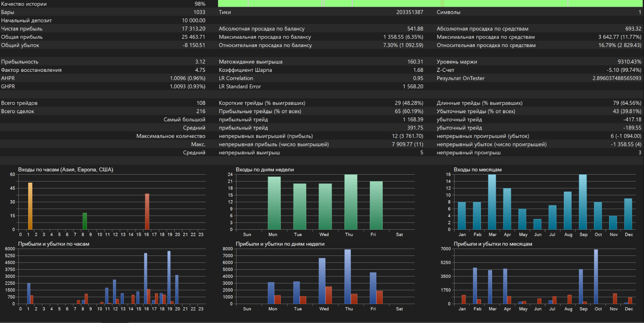Click the blue Oct profit bar in monthly profit chart

tap(596, 276)
